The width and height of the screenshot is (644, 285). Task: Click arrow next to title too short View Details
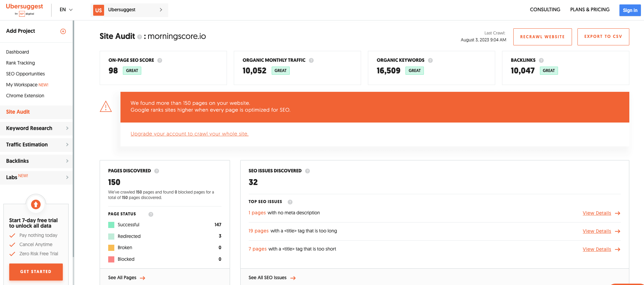click(x=618, y=250)
